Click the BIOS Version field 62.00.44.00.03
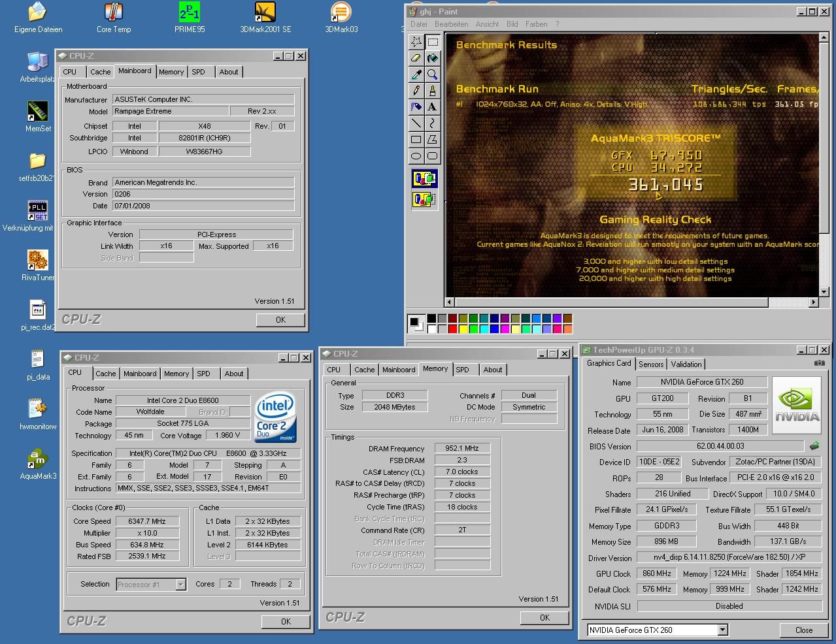Image resolution: width=836 pixels, height=644 pixels. coord(720,446)
